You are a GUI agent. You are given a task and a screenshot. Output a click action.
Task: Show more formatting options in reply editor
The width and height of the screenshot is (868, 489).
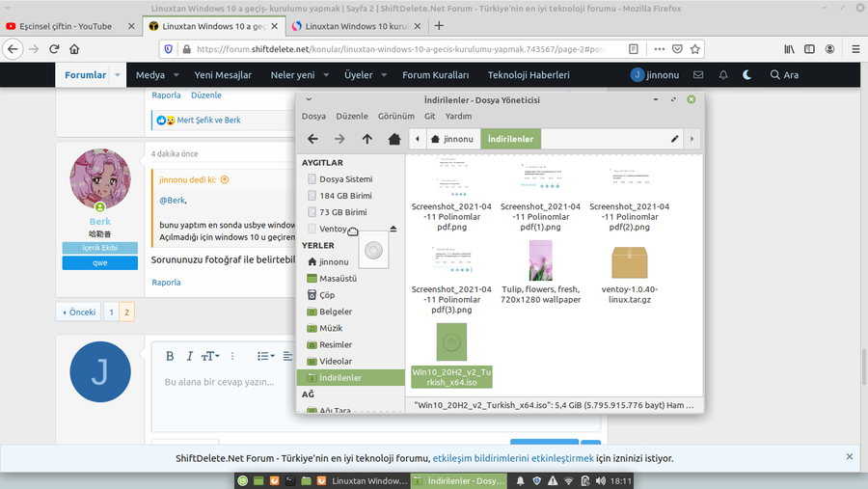tap(232, 356)
